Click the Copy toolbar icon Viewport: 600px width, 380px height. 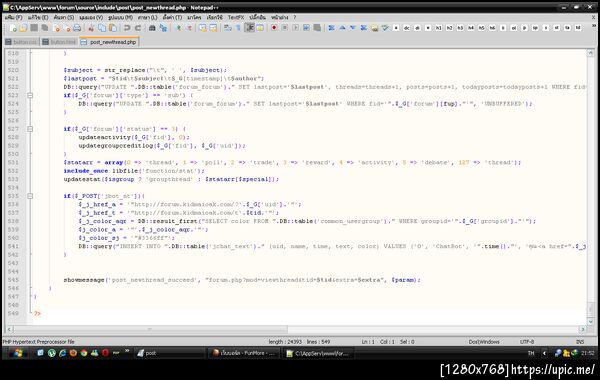point(102,28)
